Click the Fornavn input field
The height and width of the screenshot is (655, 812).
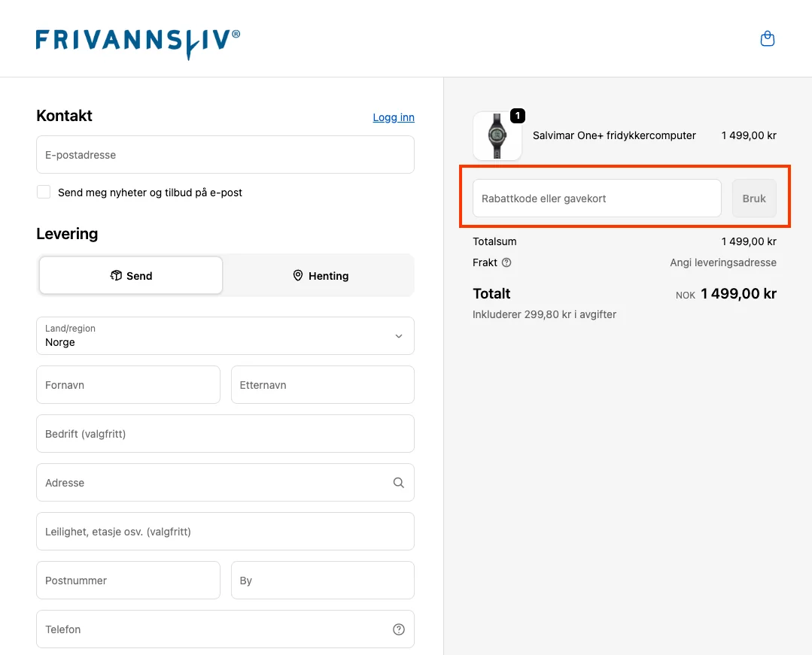pyautogui.click(x=128, y=385)
